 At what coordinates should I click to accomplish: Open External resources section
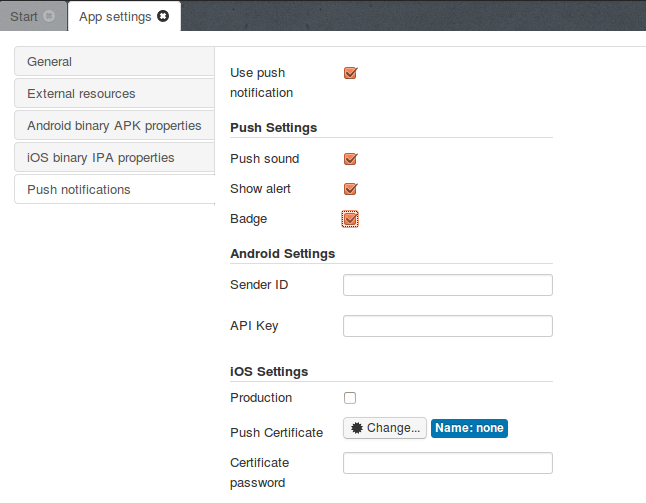pos(114,94)
